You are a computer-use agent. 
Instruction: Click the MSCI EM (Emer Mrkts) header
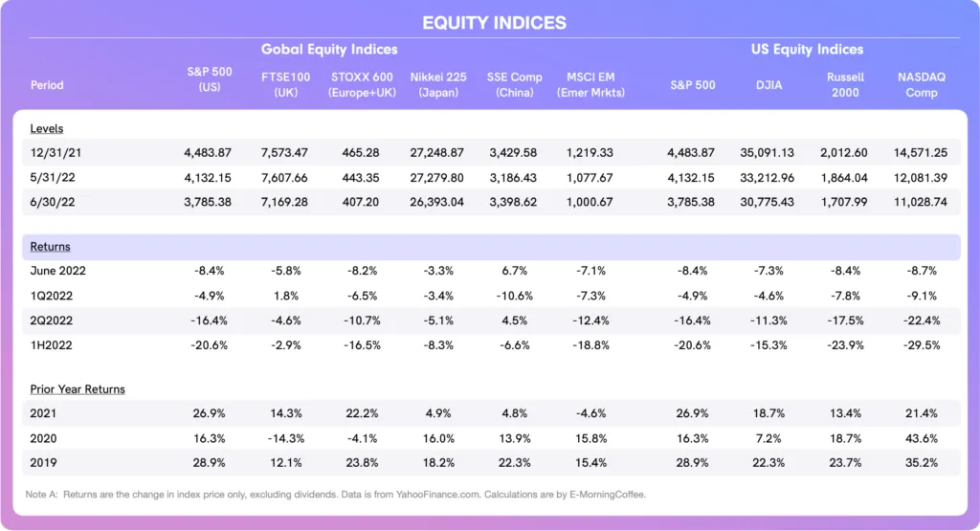tap(590, 85)
